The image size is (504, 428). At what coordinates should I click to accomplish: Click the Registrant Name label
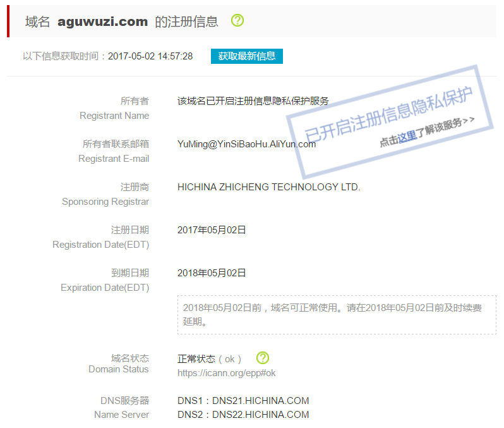coord(114,116)
